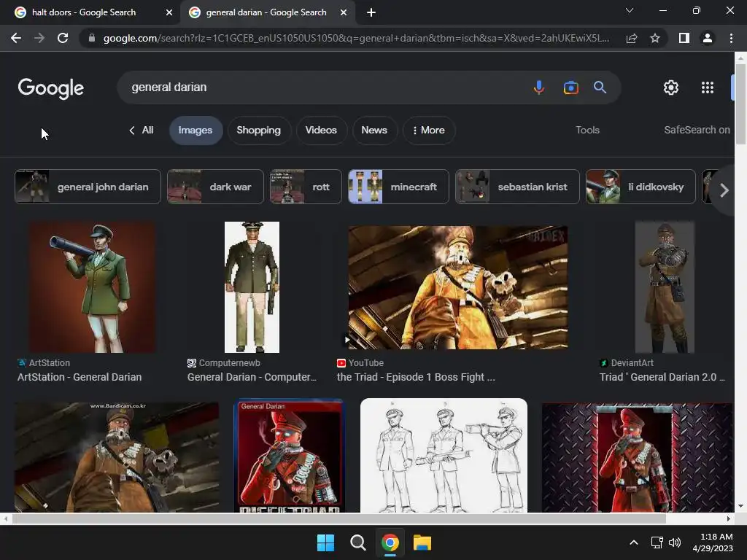This screenshot has height=560, width=747.
Task: Open the red 'General Darian' card image
Action: [x=290, y=456]
